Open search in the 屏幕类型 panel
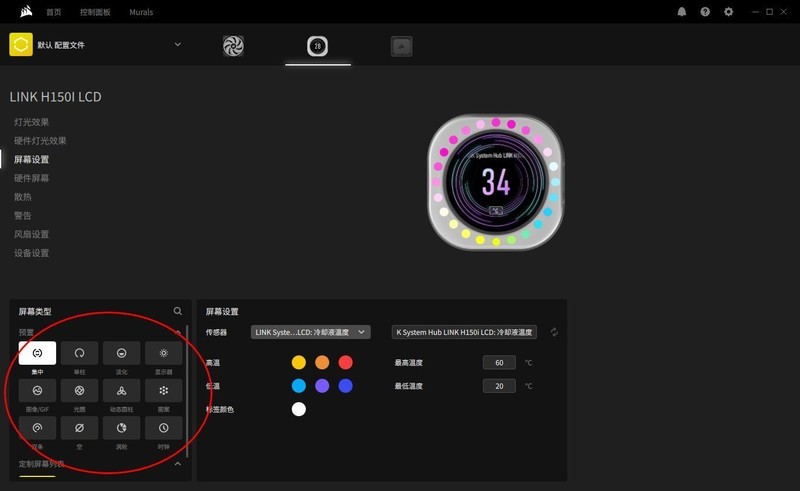Screen dimensions: 800x491 [x=178, y=311]
